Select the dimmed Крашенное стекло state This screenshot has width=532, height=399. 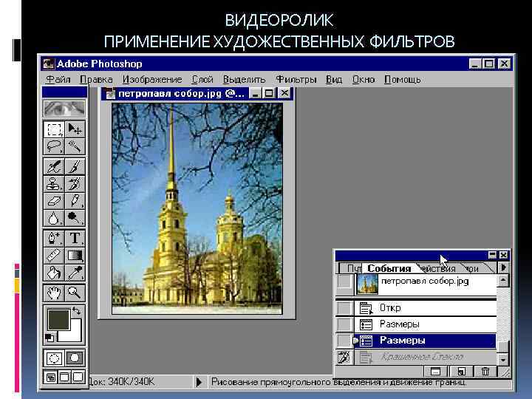point(425,357)
